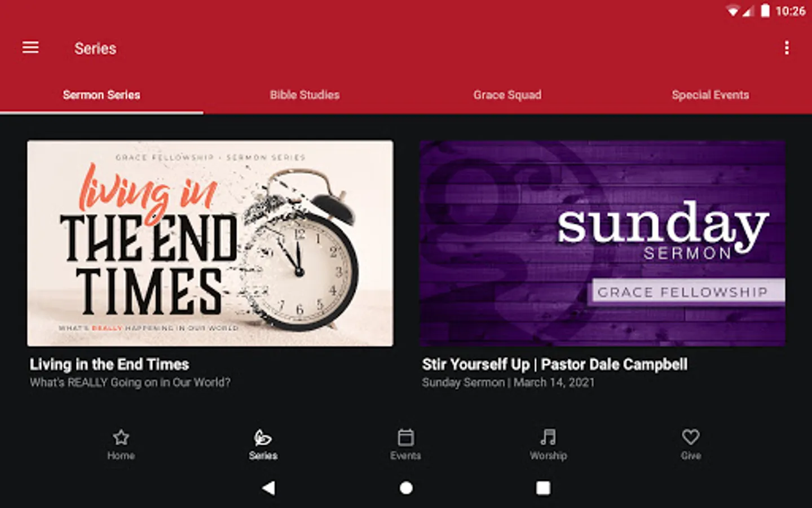Image resolution: width=812 pixels, height=508 pixels.
Task: Click 'Stir Yourself Up | Pastor Dale Campbell' title
Action: click(x=555, y=365)
